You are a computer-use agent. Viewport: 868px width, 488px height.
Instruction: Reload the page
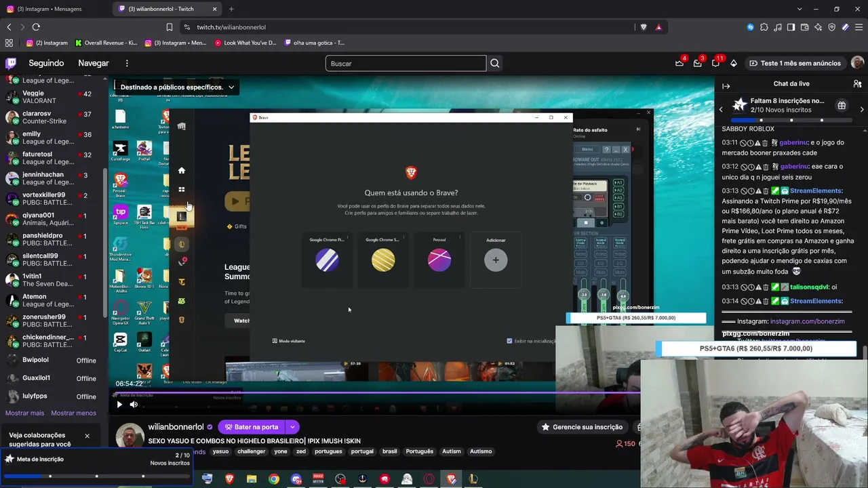(x=36, y=27)
